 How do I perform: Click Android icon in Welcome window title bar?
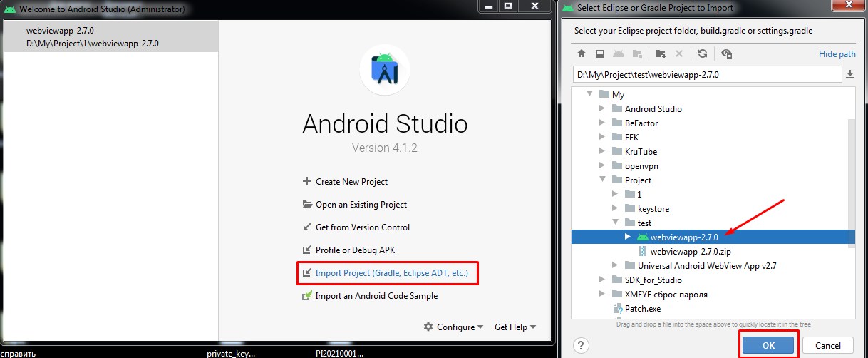[10, 10]
